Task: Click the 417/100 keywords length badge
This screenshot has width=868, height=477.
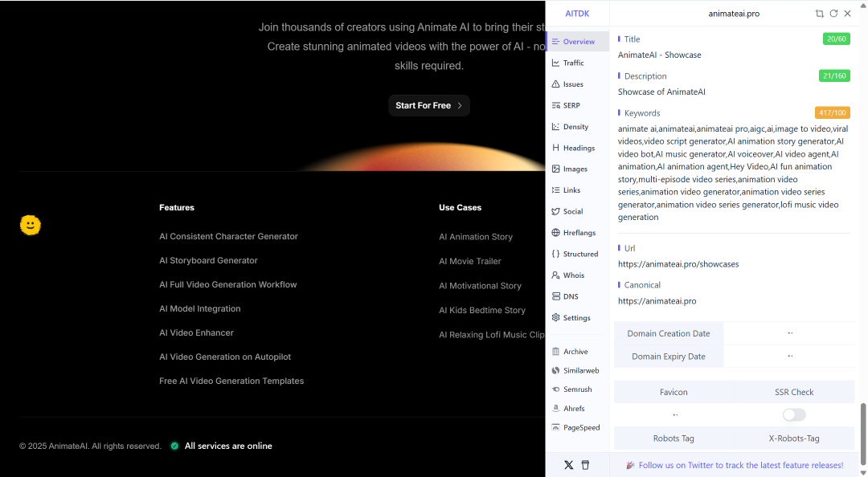Action: click(833, 113)
